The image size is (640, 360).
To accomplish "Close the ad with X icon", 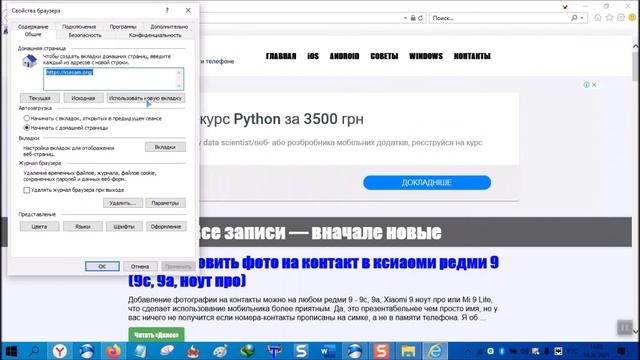I will 594,85.
